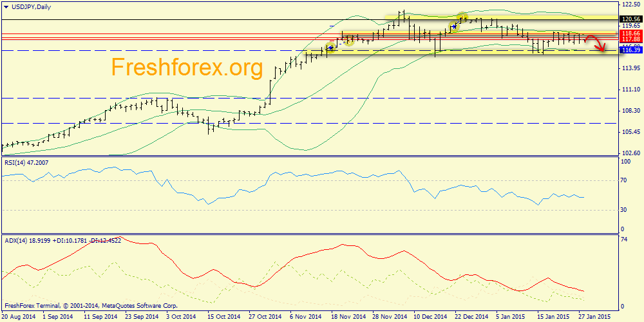Click the 10 Dec 2014 date label
This screenshot has width=644, height=322.
pos(430,317)
